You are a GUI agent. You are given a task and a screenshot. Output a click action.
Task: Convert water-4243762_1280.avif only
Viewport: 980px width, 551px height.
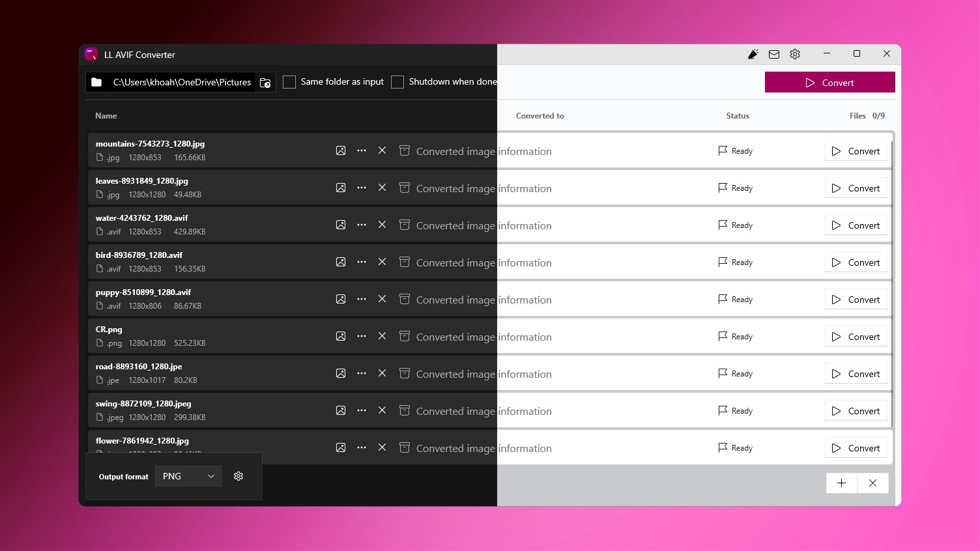(856, 225)
